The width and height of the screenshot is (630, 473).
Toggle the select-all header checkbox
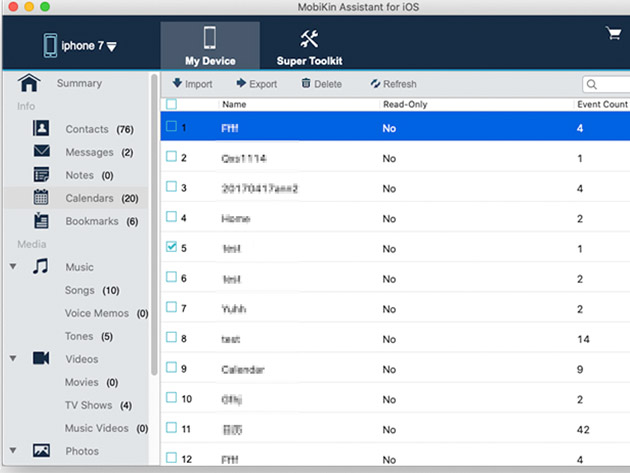pos(172,104)
